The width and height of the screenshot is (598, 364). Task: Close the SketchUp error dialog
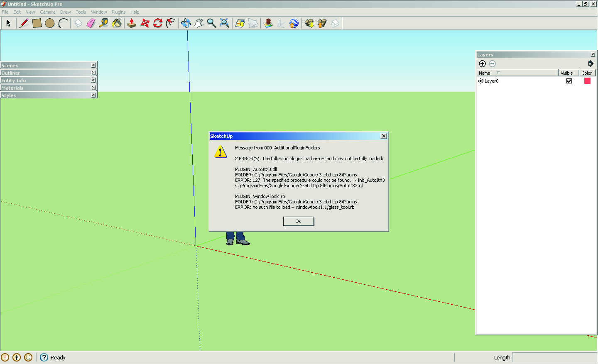point(384,136)
